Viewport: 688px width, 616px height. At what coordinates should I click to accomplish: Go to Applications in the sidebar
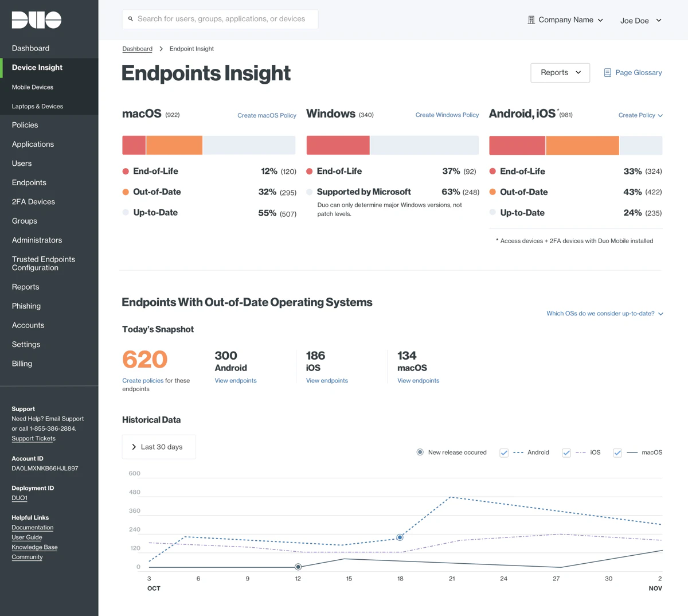33,144
